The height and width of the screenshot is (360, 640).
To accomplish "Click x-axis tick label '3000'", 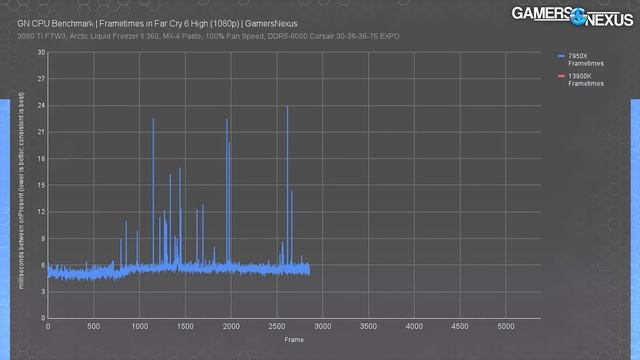I will pos(322,327).
